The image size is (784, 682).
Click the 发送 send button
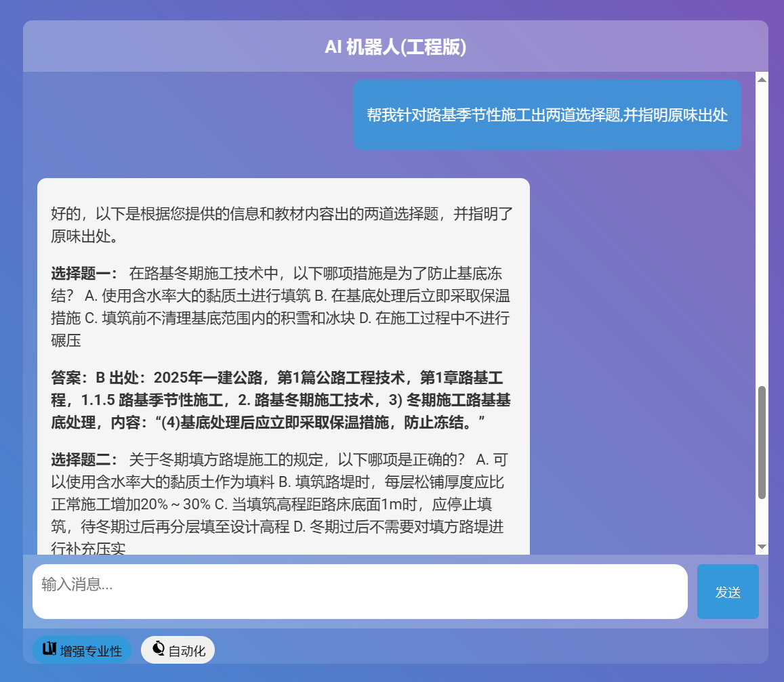(728, 591)
